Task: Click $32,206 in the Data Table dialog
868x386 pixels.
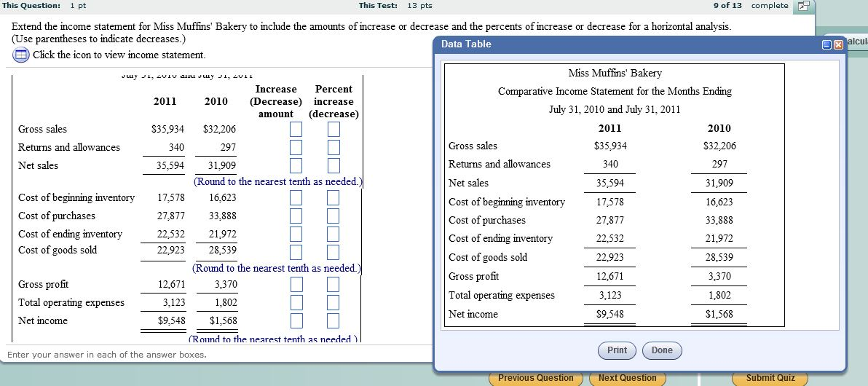Action: pos(719,146)
